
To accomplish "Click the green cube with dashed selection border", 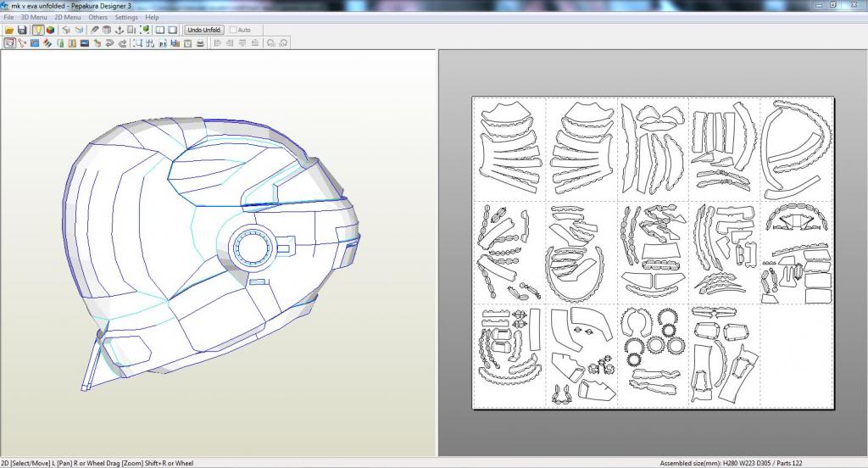I will pyautogui.click(x=145, y=30).
